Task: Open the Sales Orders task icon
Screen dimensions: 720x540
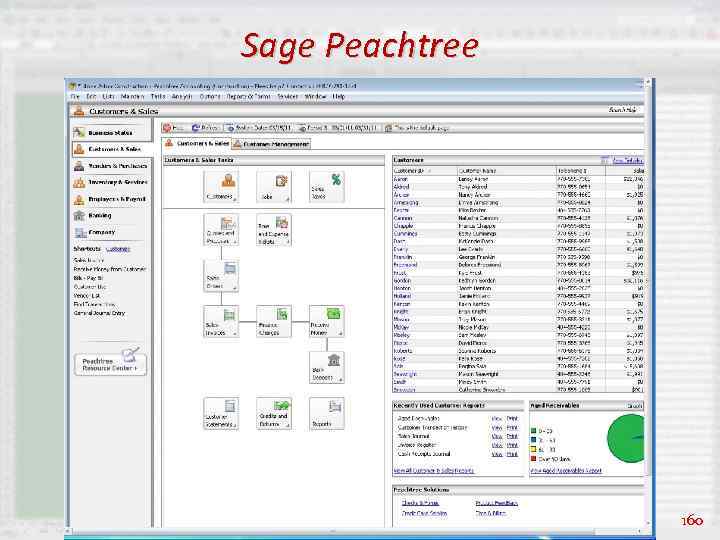Action: [221, 276]
